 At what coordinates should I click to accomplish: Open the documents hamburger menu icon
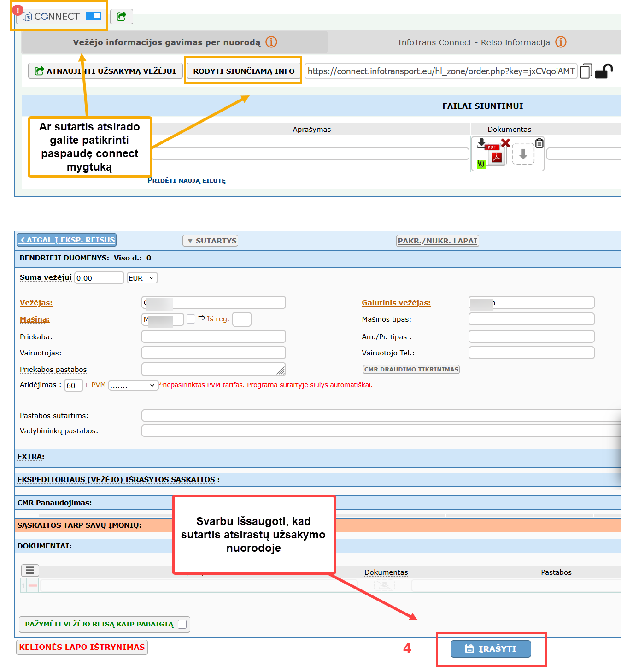[x=30, y=571]
